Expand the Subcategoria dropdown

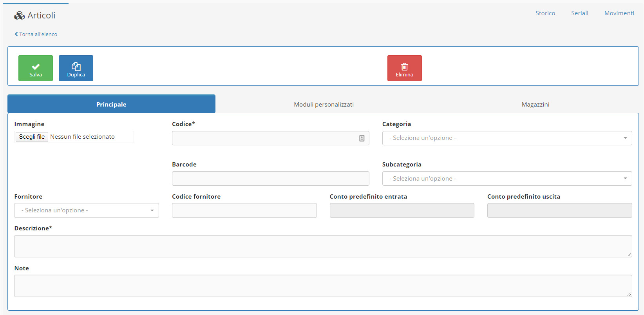coord(507,179)
